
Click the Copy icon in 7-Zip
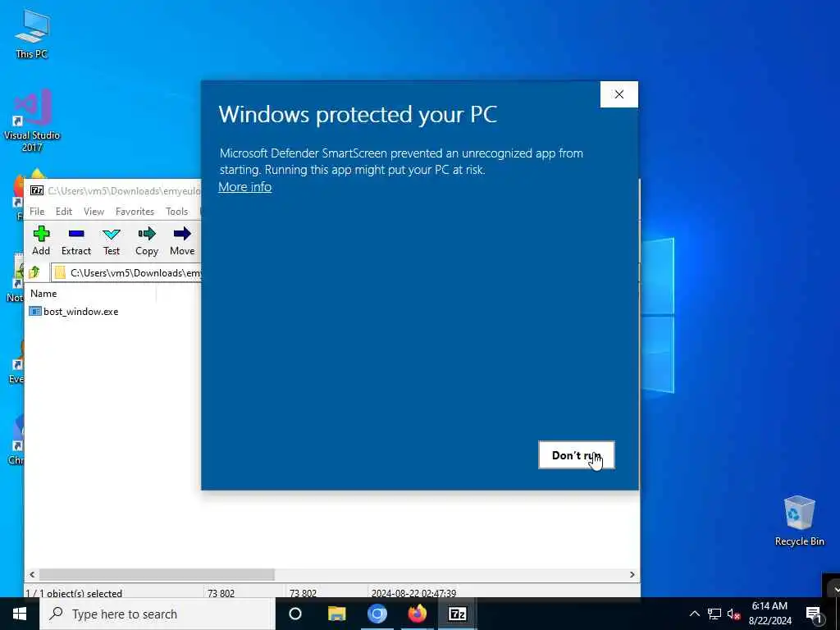(x=147, y=240)
